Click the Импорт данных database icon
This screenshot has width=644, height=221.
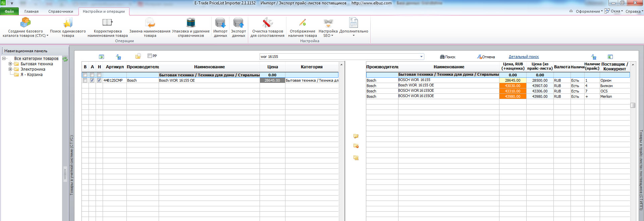[x=220, y=22]
